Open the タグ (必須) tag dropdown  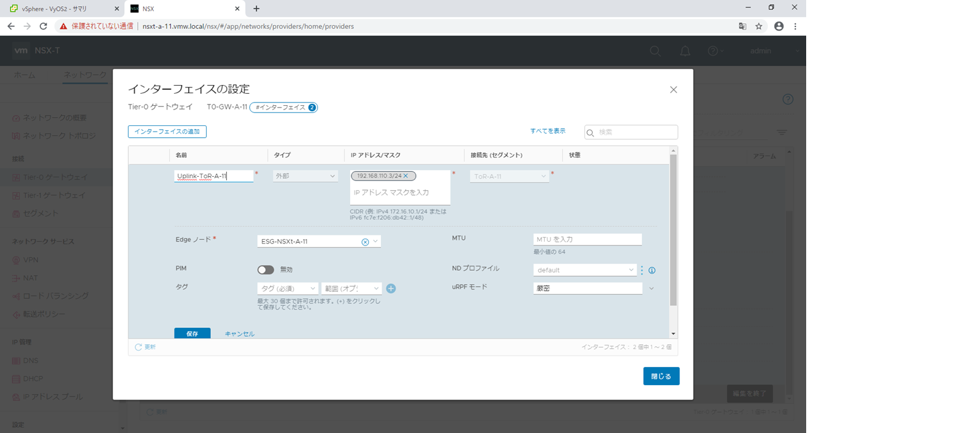tap(288, 288)
